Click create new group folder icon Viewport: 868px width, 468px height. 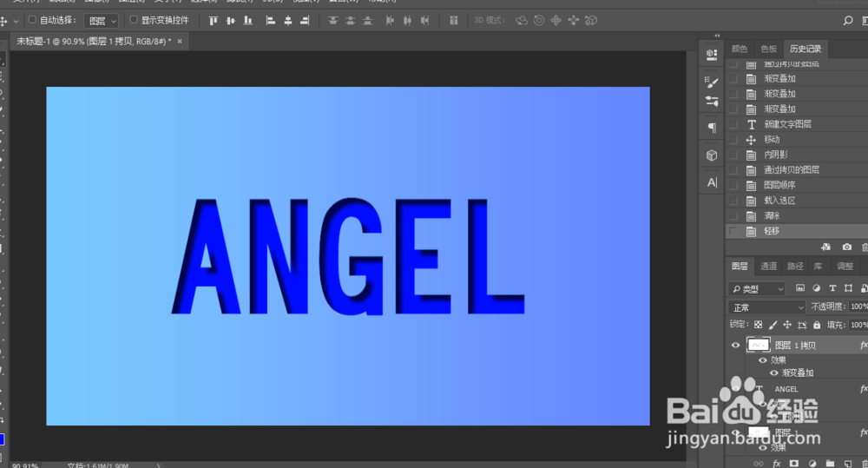coord(830,463)
